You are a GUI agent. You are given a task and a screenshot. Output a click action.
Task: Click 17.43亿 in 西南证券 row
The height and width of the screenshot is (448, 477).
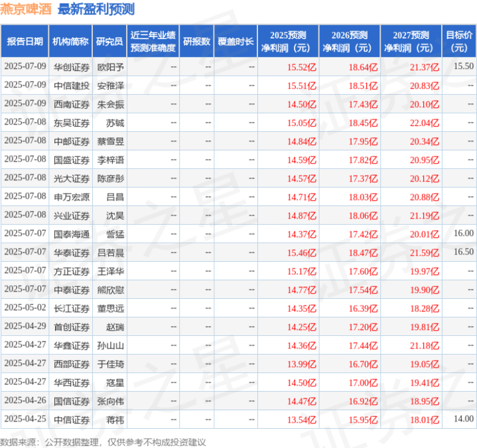pos(364,104)
